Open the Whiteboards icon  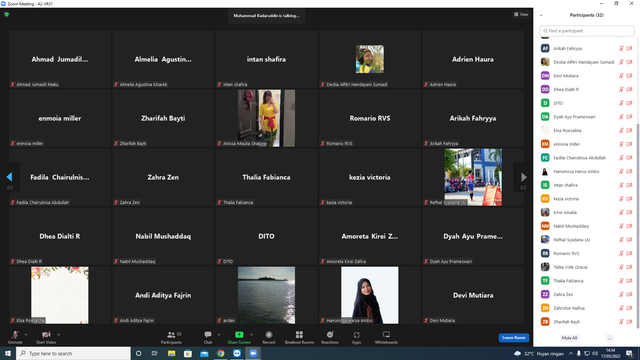386,335
